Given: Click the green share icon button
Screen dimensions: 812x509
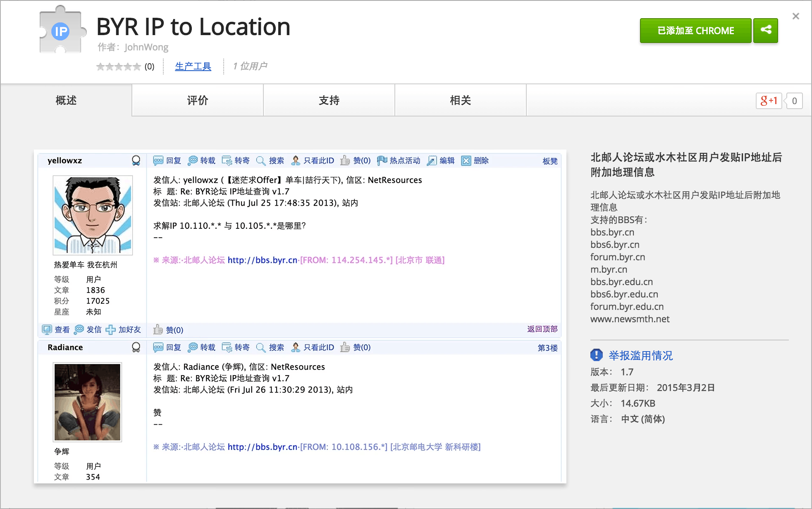Looking at the screenshot, I should coord(766,30).
